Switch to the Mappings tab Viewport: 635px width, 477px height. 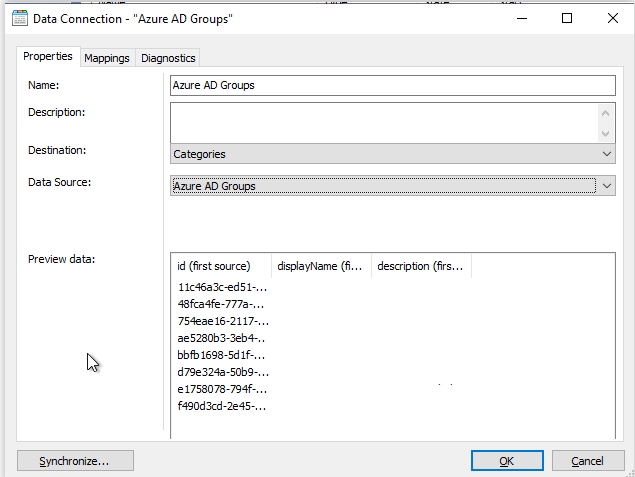point(107,58)
